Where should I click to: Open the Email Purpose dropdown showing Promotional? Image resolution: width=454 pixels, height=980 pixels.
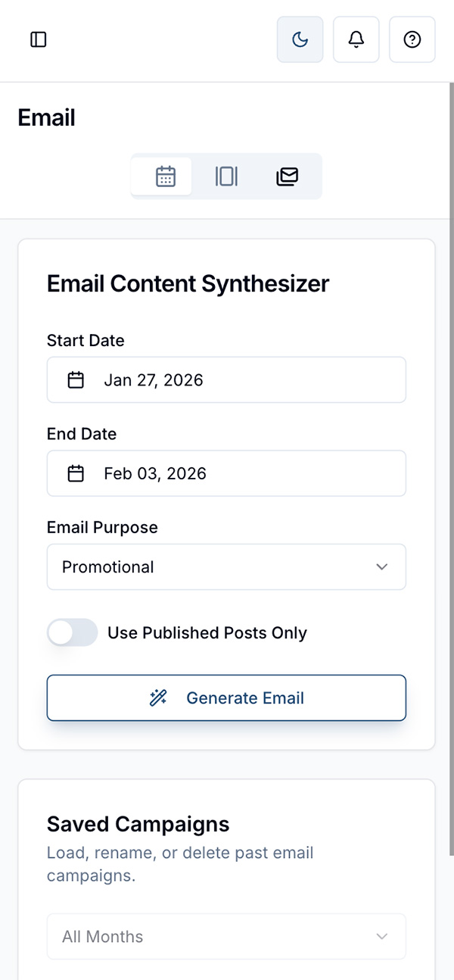pyautogui.click(x=226, y=566)
